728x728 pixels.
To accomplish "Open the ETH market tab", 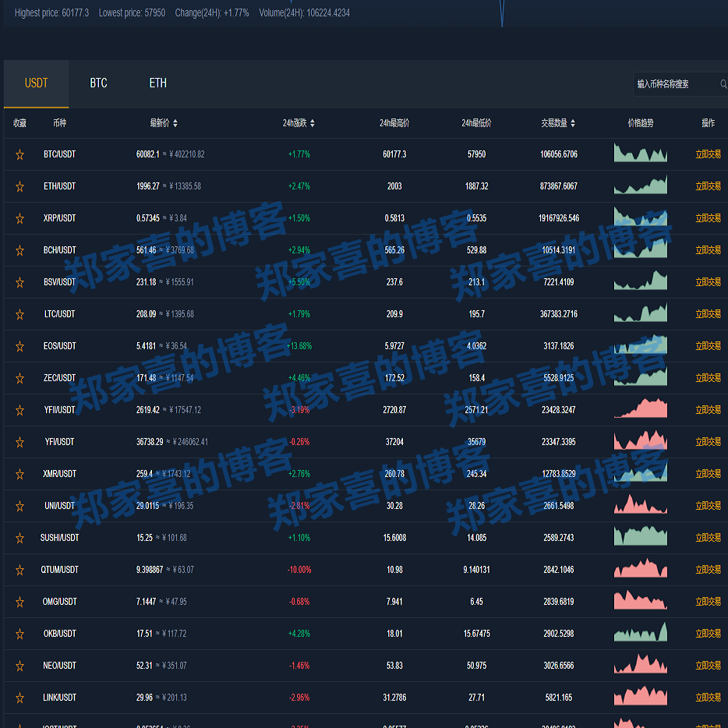I will 157,83.
